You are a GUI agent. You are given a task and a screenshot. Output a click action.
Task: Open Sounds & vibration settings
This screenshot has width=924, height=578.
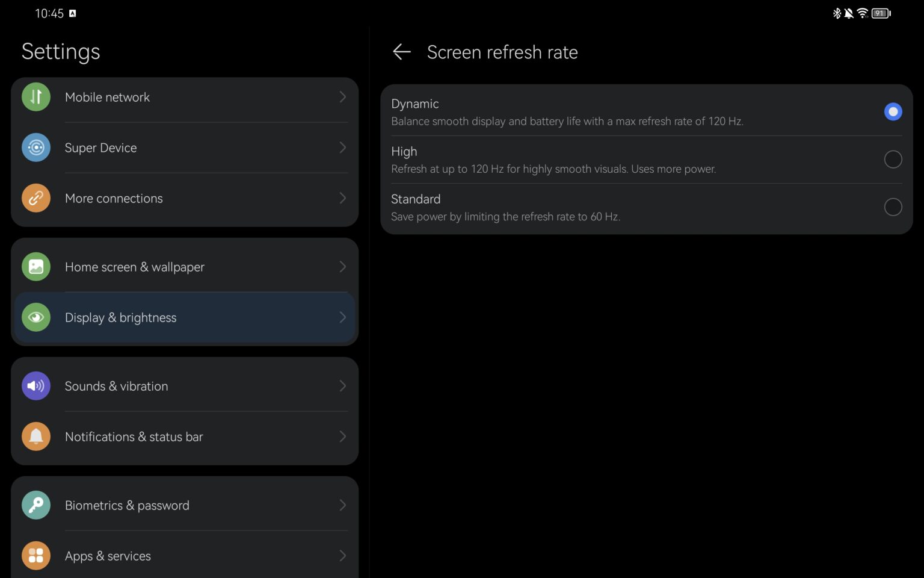(185, 386)
